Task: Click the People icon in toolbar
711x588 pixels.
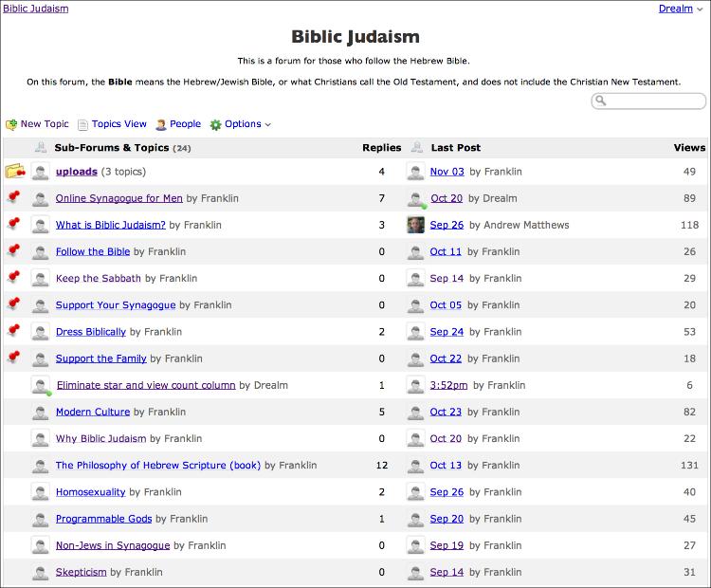Action: pyautogui.click(x=162, y=124)
